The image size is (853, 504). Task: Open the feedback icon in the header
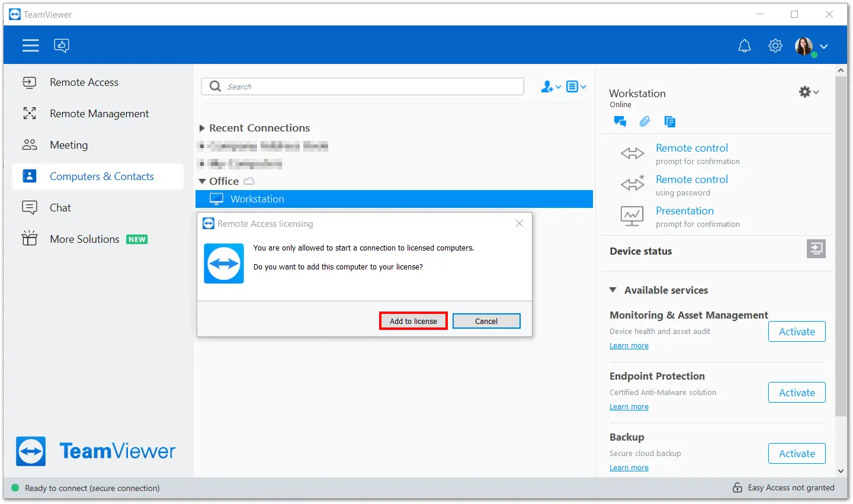(62, 46)
